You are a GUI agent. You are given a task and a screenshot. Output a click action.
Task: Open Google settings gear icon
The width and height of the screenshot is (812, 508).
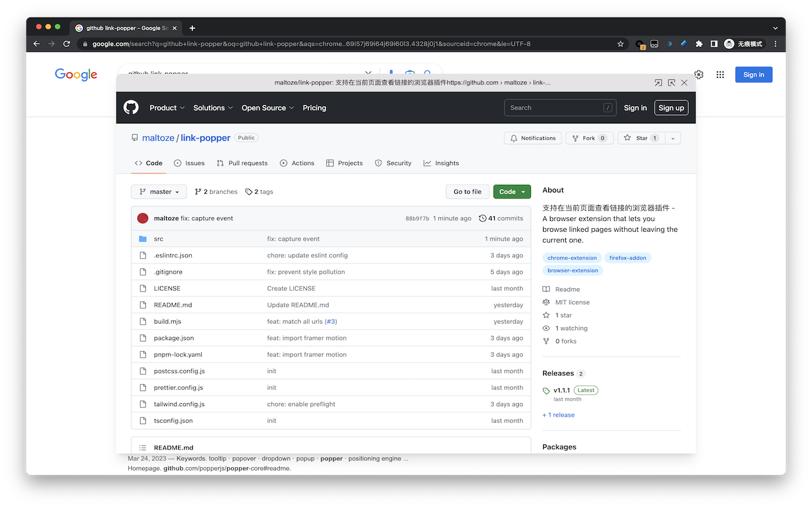point(698,74)
